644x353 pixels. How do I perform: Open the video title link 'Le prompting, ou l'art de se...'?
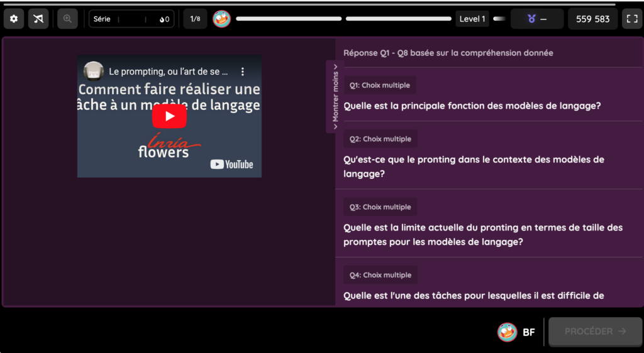[x=168, y=72]
